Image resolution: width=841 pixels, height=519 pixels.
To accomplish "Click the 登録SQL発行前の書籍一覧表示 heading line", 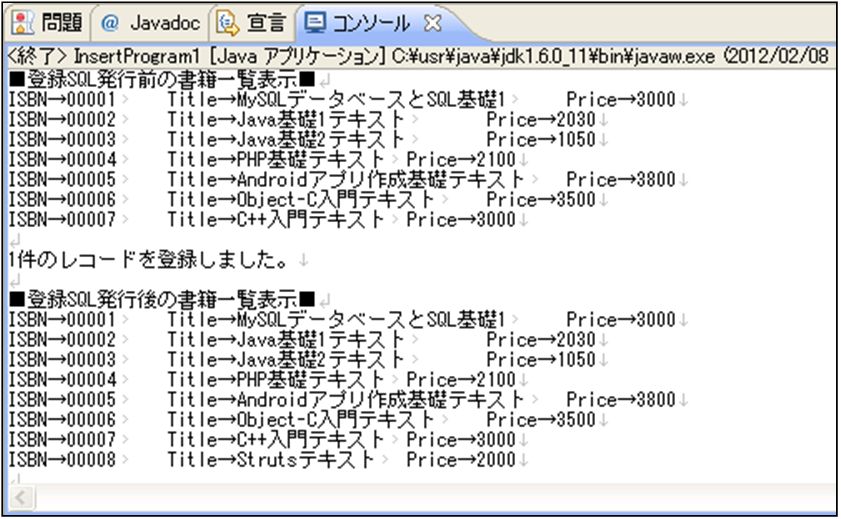I will point(160,77).
